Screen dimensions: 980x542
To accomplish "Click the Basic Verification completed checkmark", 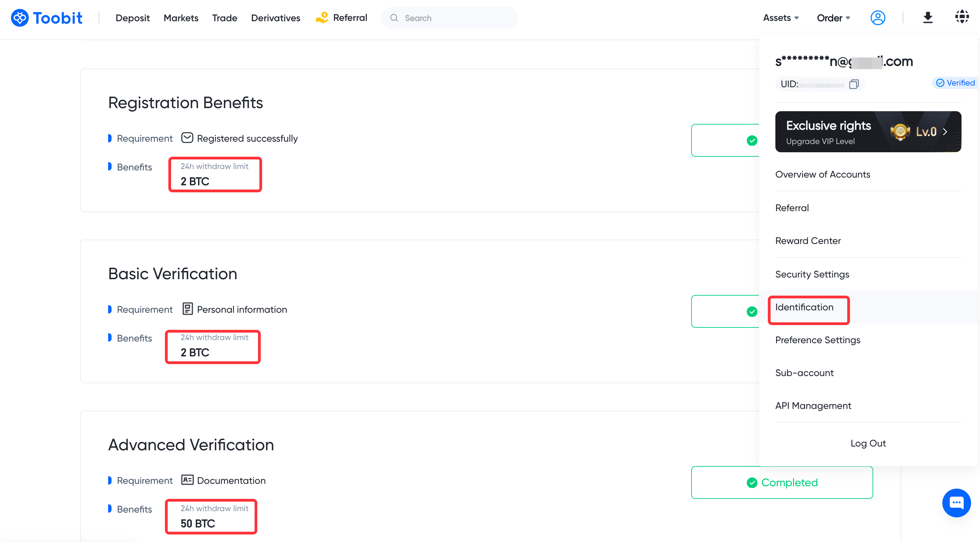I will (x=752, y=311).
